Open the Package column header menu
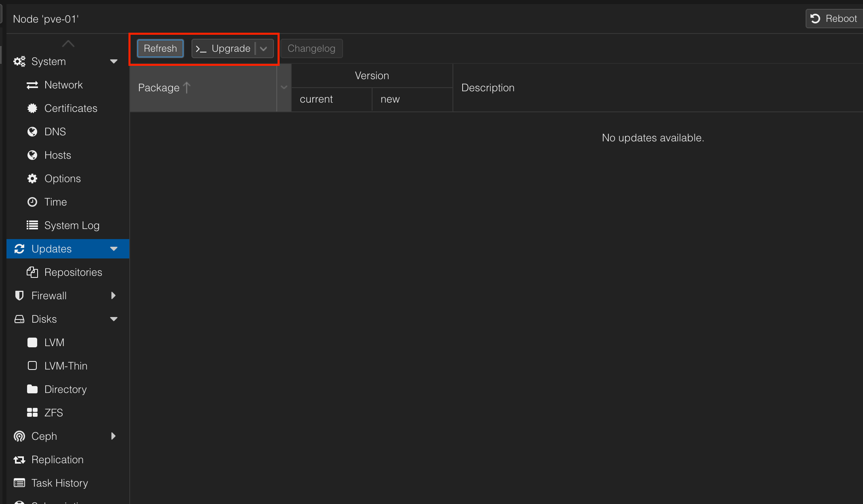Viewport: 863px width, 504px height. click(284, 88)
